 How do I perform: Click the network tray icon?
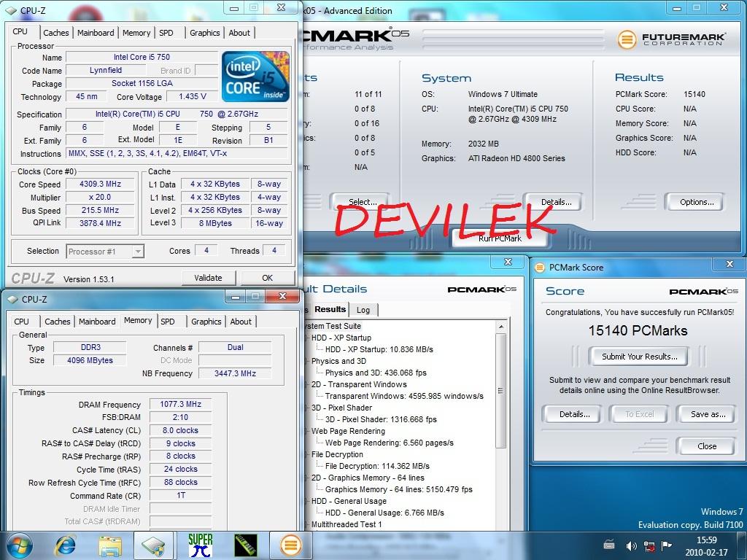point(649,545)
